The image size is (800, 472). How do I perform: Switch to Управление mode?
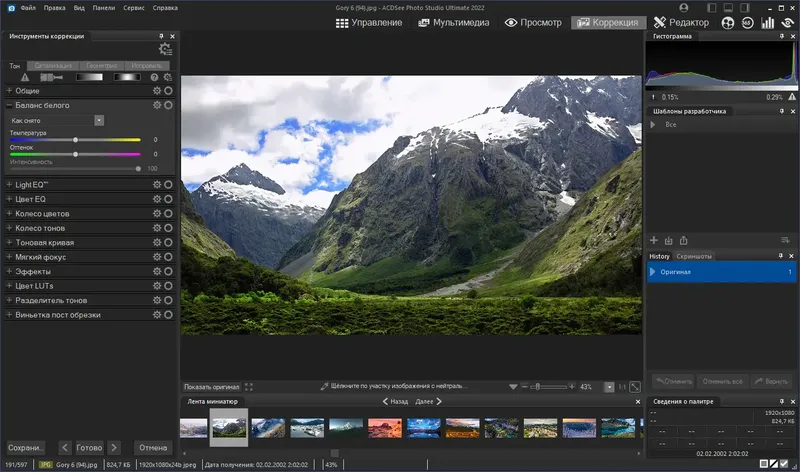pyautogui.click(x=369, y=22)
